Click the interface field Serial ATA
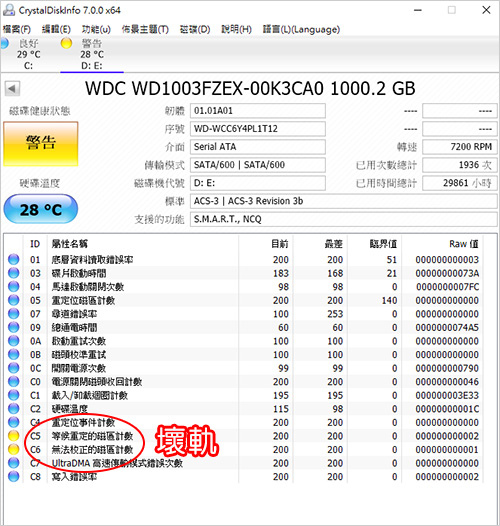 point(258,147)
